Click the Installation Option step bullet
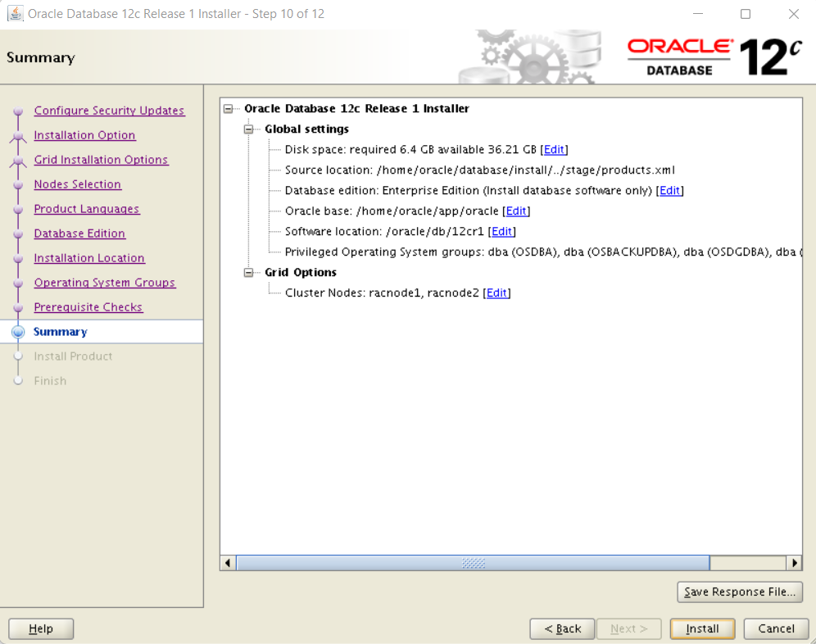Image resolution: width=816 pixels, height=644 pixels. pyautogui.click(x=18, y=136)
